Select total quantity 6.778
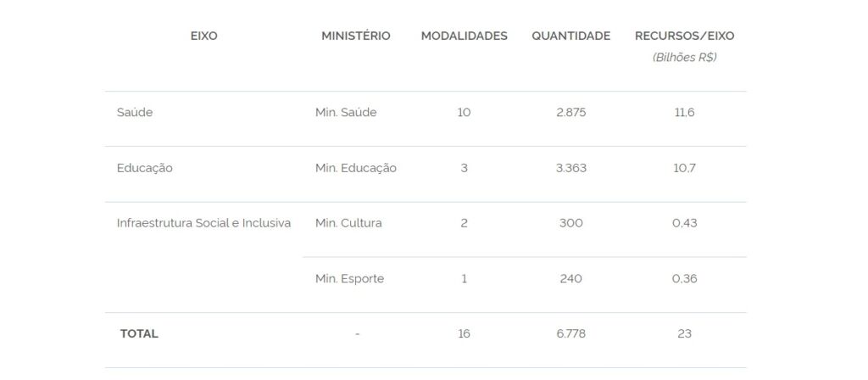868x380 pixels. (x=570, y=334)
